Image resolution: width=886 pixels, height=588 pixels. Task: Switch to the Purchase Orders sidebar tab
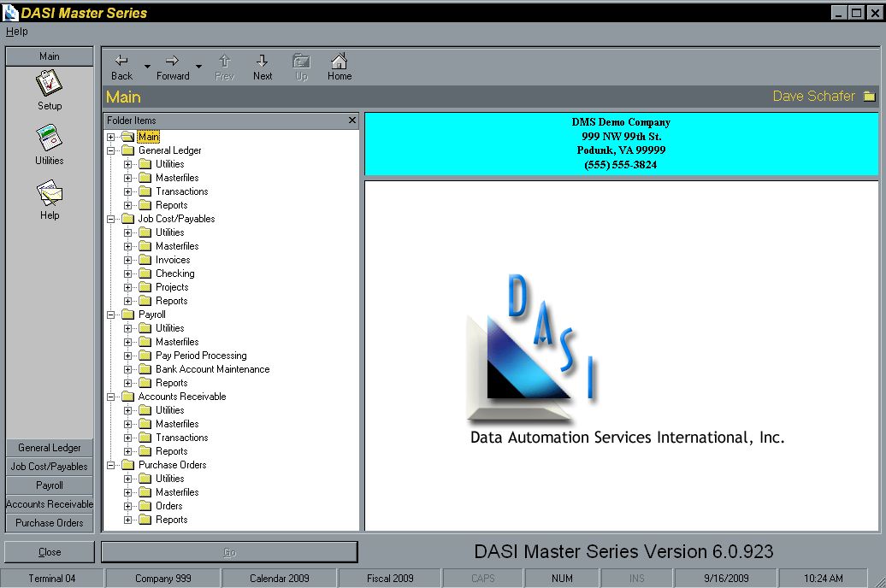coord(49,522)
